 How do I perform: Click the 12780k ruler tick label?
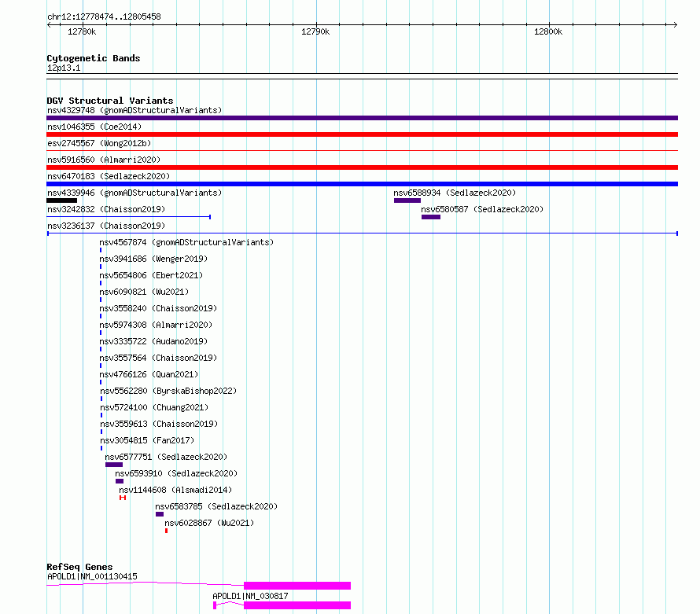[x=82, y=31]
